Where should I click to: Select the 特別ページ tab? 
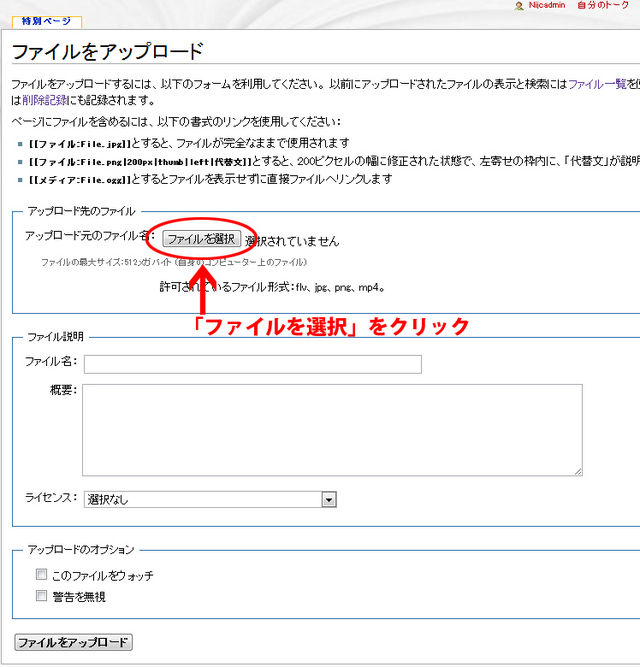point(46,21)
